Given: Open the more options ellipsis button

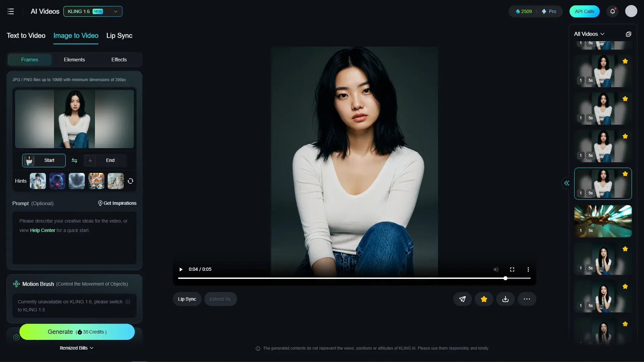Looking at the screenshot, I should pyautogui.click(x=527, y=299).
